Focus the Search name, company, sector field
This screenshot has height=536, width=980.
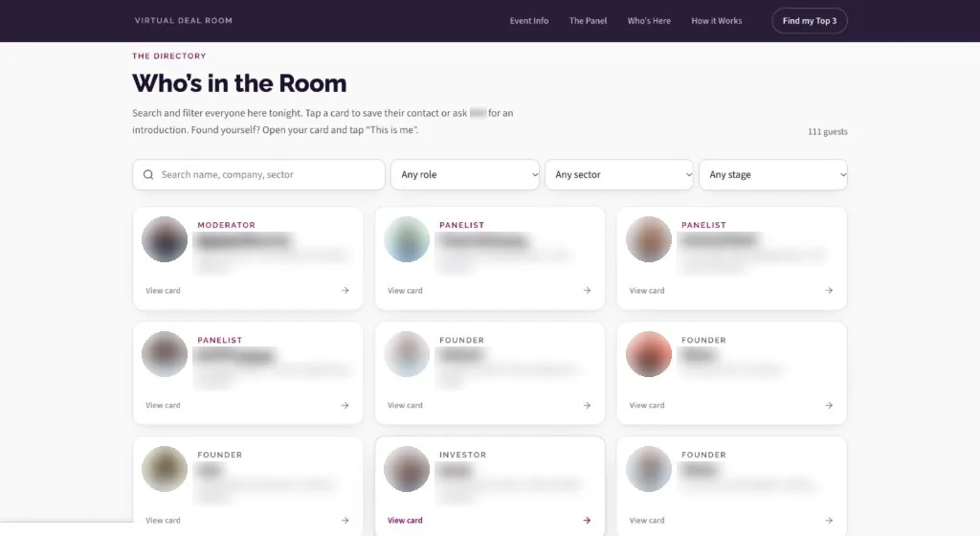(258, 174)
